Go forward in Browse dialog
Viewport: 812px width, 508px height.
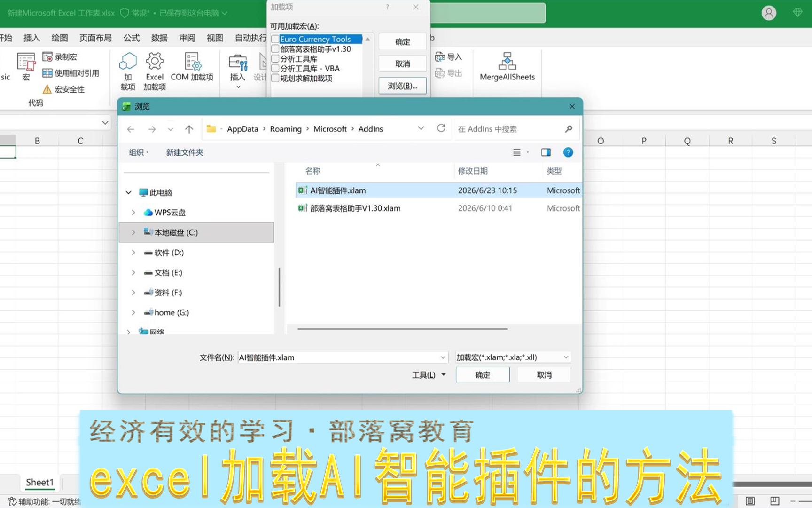(152, 129)
